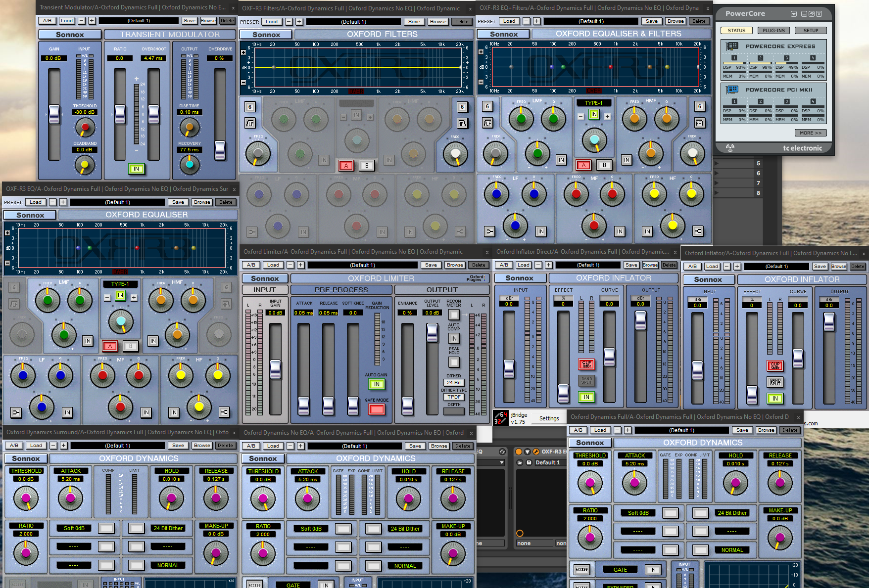Click the broadcast antenna icon in PowerCore
This screenshot has width=869, height=588.
point(730,147)
